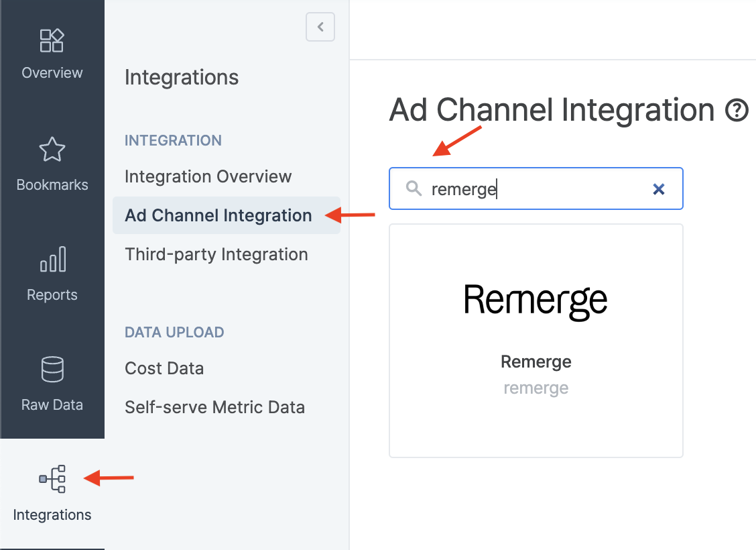Click the Ad Channel Integration page title
The image size is (756, 550).
click(552, 110)
